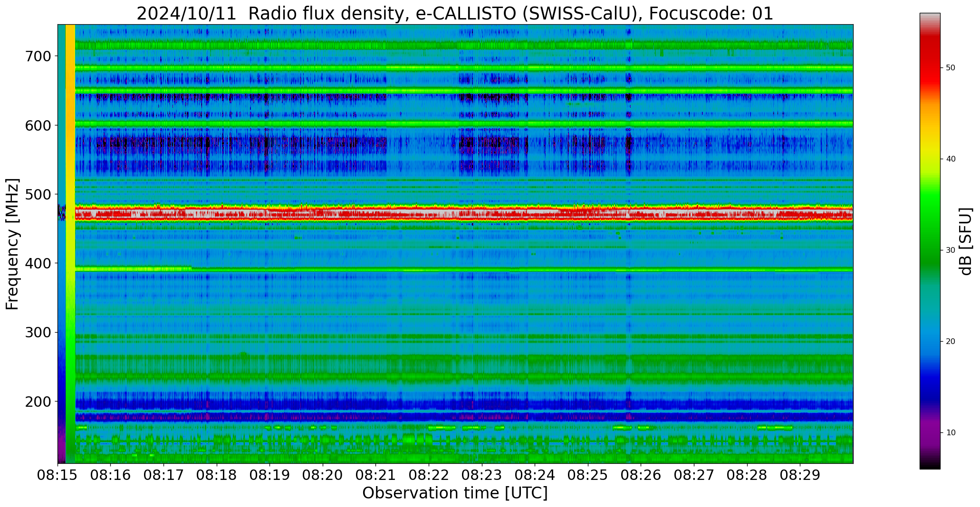Click the 08:18 time tick label
This screenshot has height=507, width=980.
point(217,475)
